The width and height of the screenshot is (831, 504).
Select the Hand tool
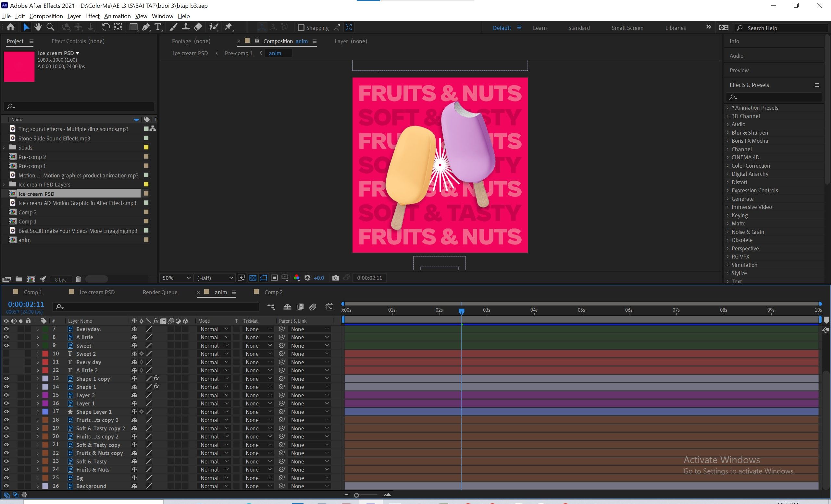[x=38, y=27]
